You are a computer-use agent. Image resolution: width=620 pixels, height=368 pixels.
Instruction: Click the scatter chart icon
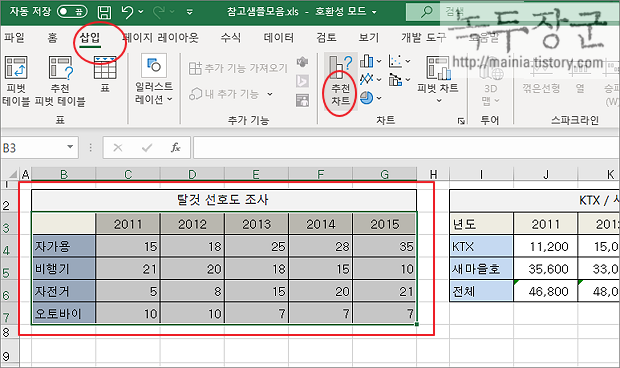(x=395, y=61)
